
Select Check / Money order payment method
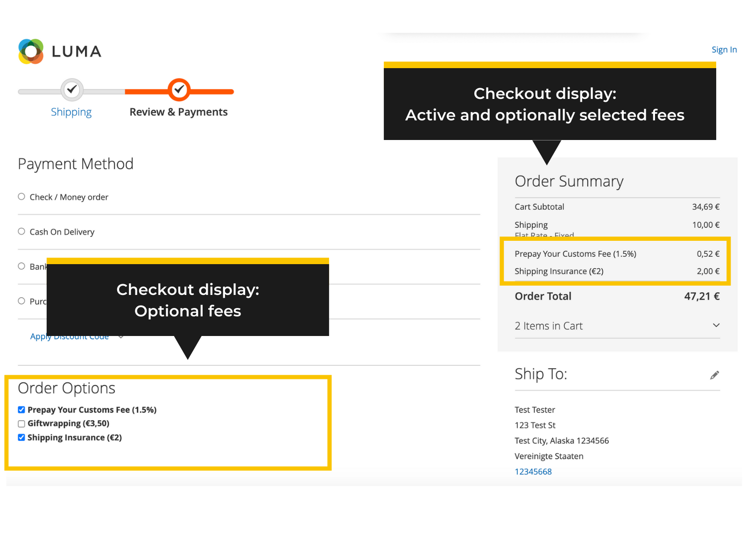click(21, 196)
